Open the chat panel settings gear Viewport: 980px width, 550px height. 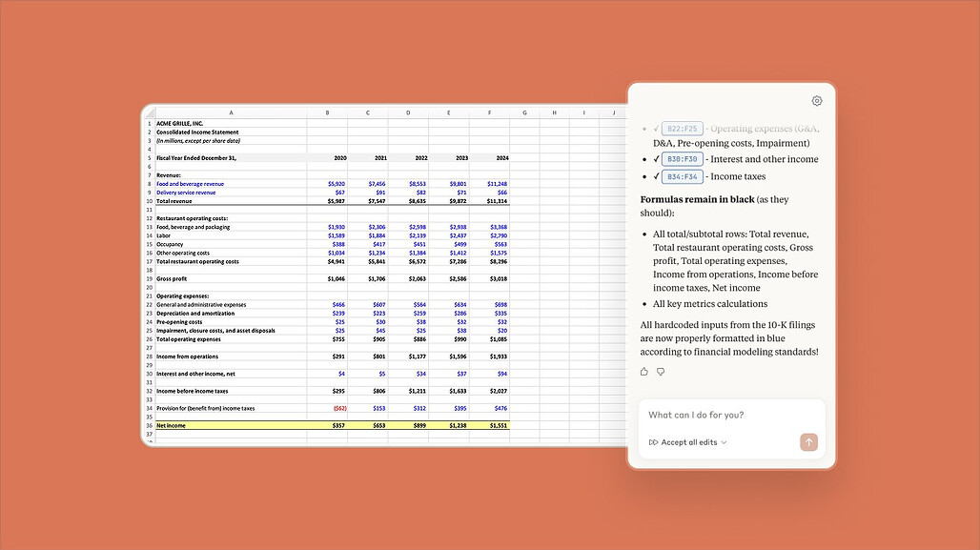coord(816,101)
